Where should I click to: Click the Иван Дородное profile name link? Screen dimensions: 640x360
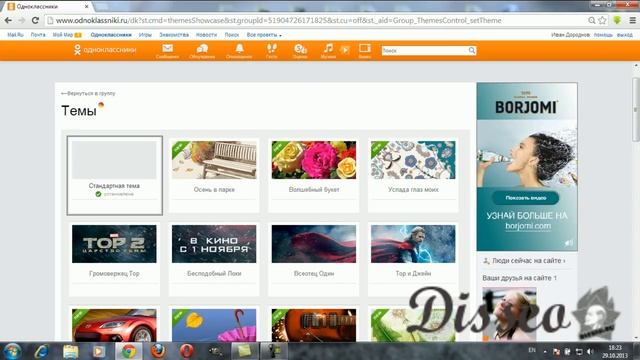click(570, 35)
